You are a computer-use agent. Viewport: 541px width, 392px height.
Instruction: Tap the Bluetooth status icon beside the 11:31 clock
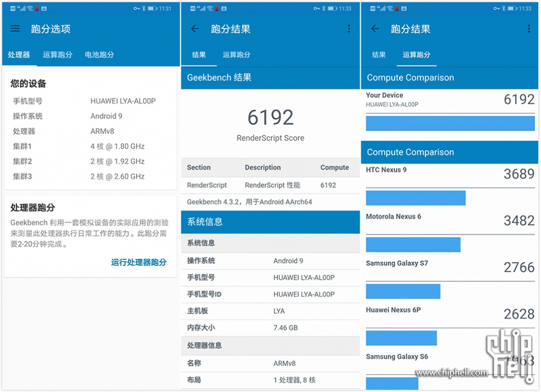tap(144, 8)
